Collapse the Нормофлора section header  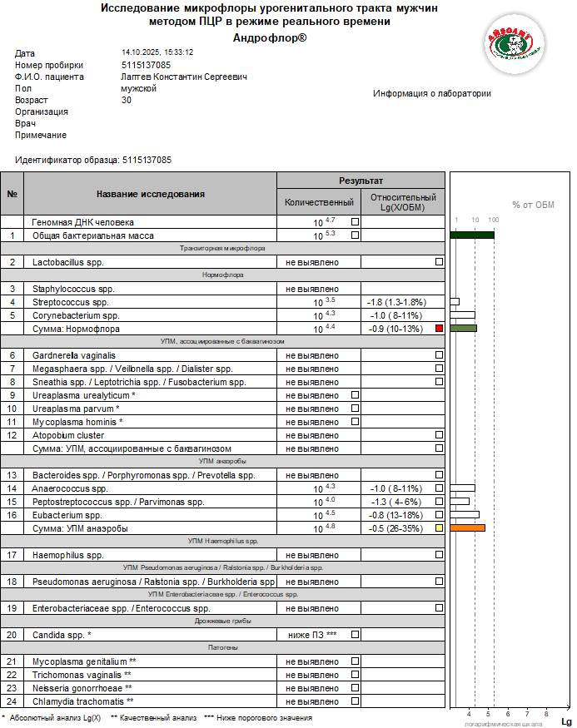[222, 275]
